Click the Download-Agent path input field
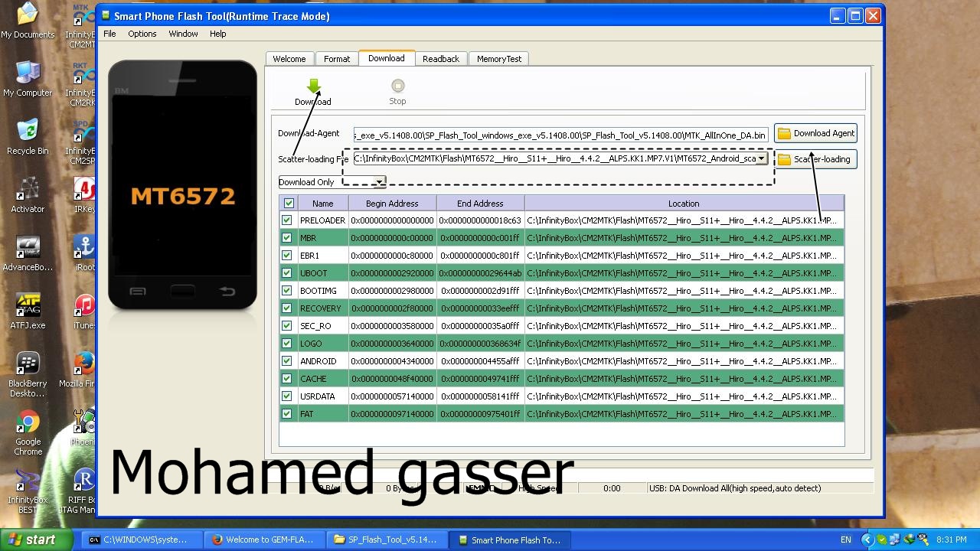This screenshot has height=551, width=980. 561,135
